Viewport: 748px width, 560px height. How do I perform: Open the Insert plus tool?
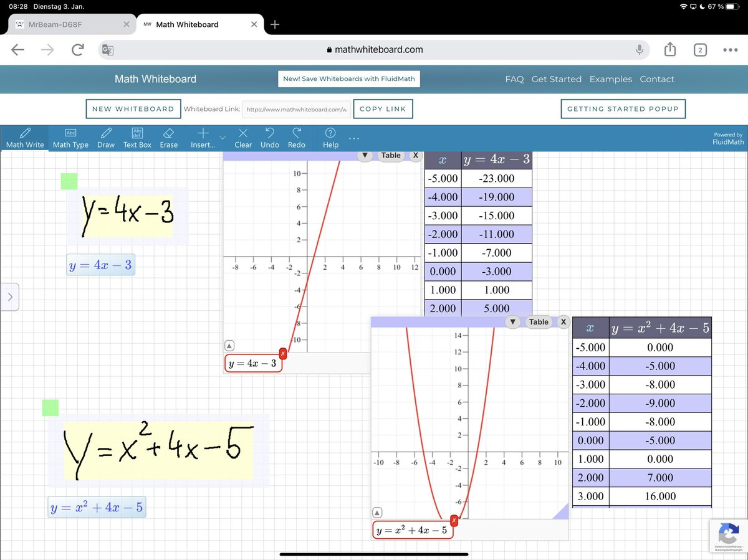pyautogui.click(x=203, y=138)
